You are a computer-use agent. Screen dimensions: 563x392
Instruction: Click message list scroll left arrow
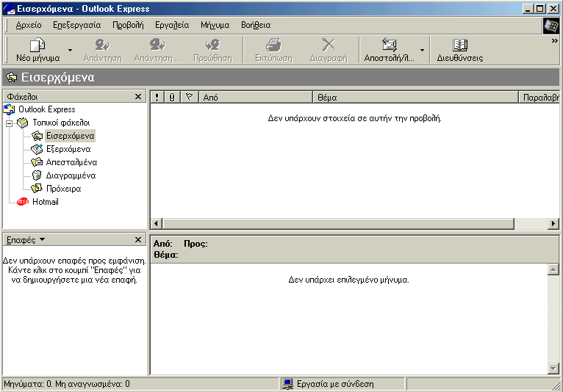pos(156,223)
